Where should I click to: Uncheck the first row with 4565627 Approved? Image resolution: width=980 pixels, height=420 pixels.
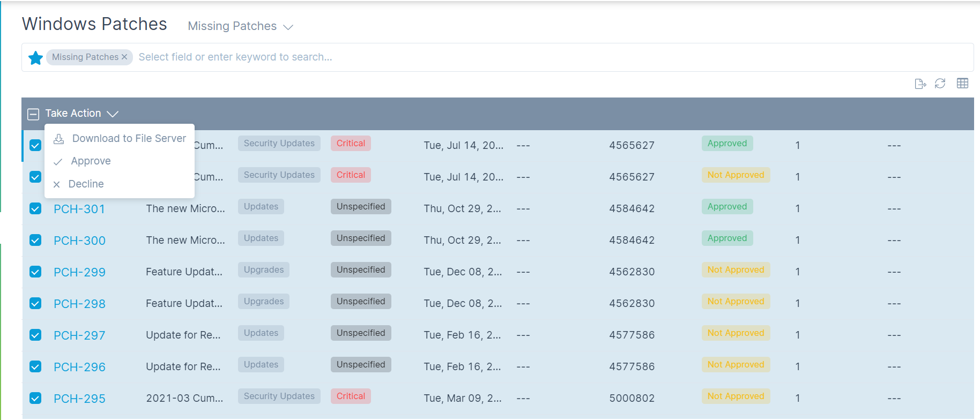[35, 145]
